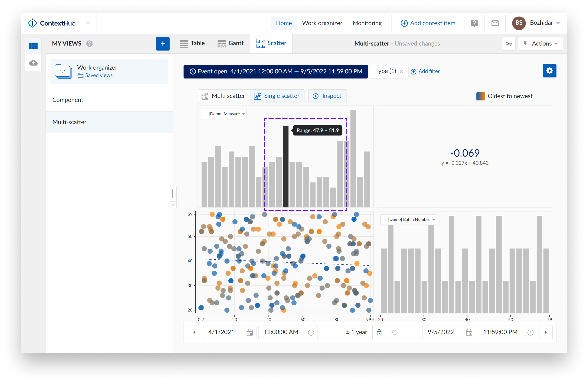The height and width of the screenshot is (383, 588).
Task: Expand the [Demo] Measure dropdown
Action: click(224, 114)
